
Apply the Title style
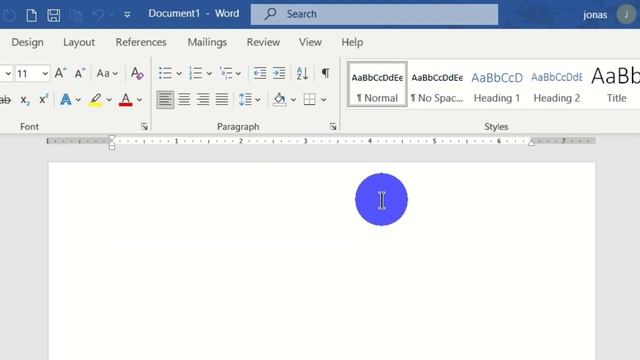pos(616,84)
